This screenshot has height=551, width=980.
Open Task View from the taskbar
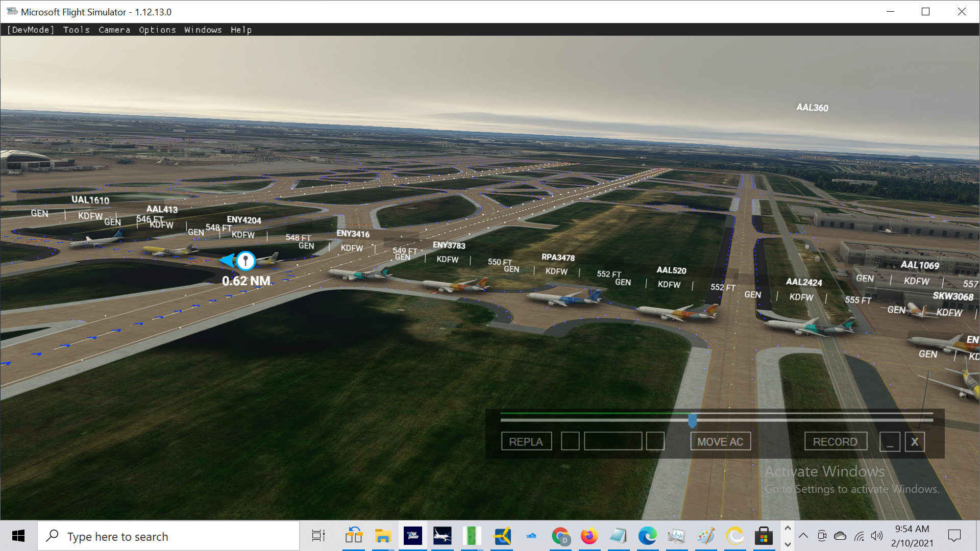318,536
